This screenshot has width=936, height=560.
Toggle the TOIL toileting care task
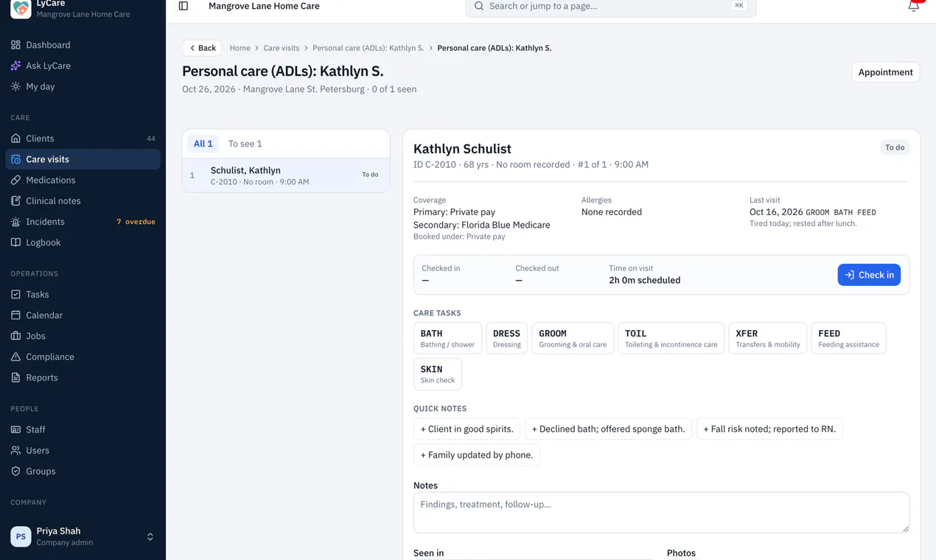click(671, 338)
